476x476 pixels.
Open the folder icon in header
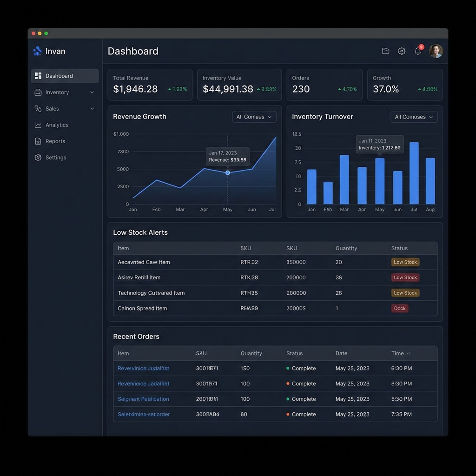[385, 51]
